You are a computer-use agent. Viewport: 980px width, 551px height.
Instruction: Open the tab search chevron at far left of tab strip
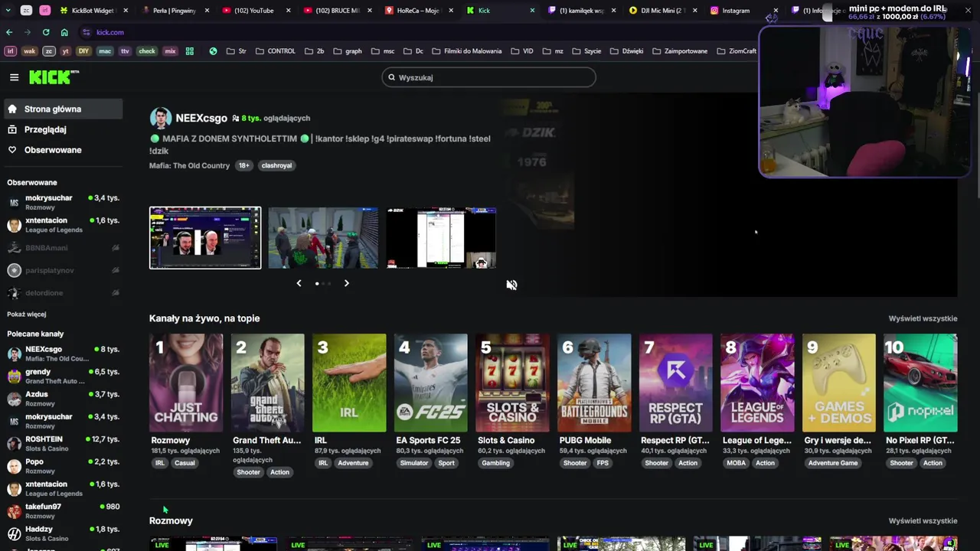(x=9, y=11)
